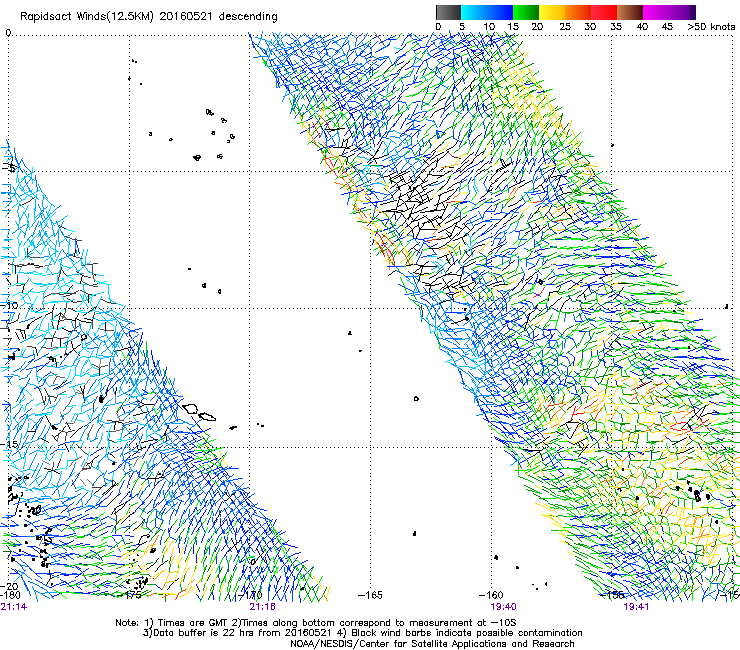
Task: Click the '>50 knots' legend label
Action: (711, 27)
